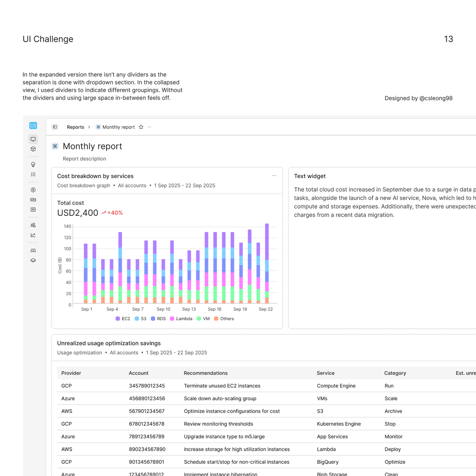Open the shapes sidebar icon
This screenshot has width=476, height=476.
[x=33, y=225]
